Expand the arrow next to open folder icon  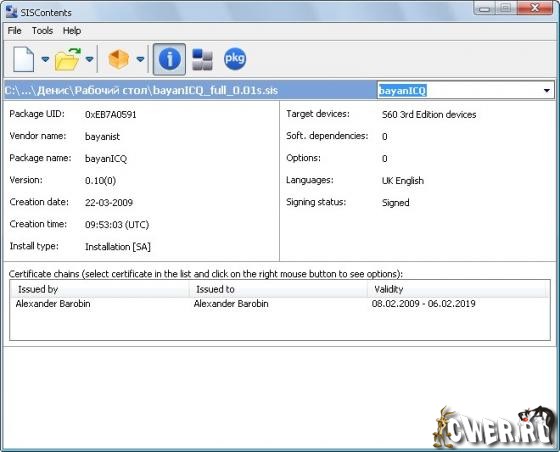click(x=90, y=59)
